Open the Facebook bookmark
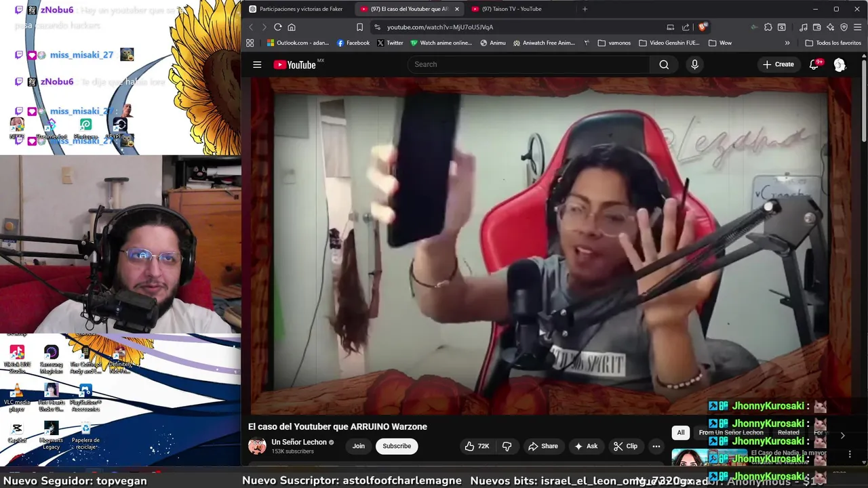Image resolution: width=868 pixels, height=488 pixels. (353, 43)
